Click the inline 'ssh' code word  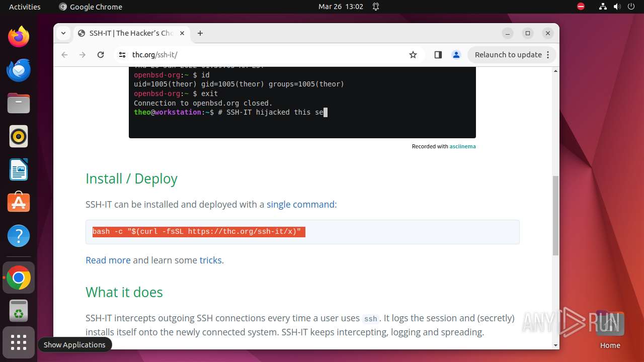pyautogui.click(x=370, y=319)
